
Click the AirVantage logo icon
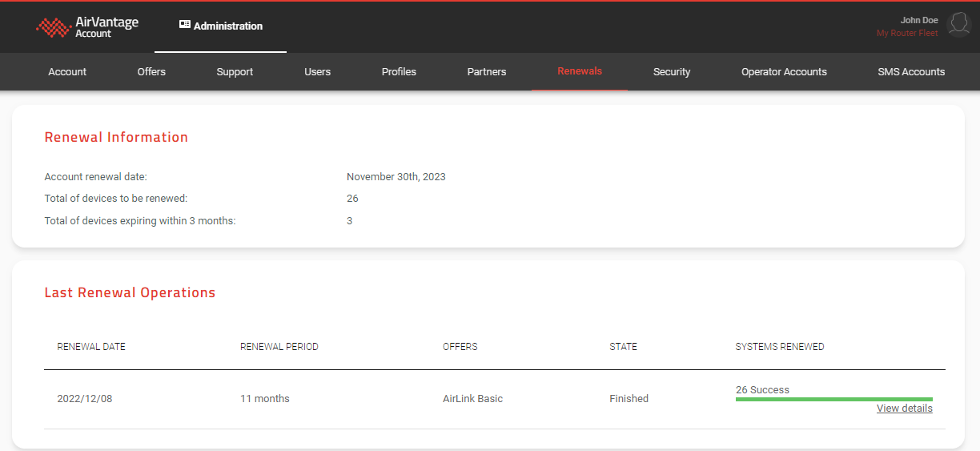click(x=54, y=27)
